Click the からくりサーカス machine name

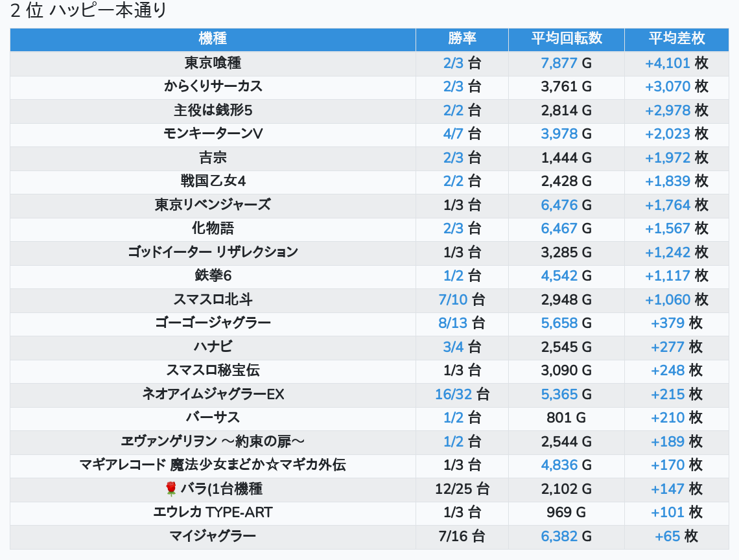(213, 86)
